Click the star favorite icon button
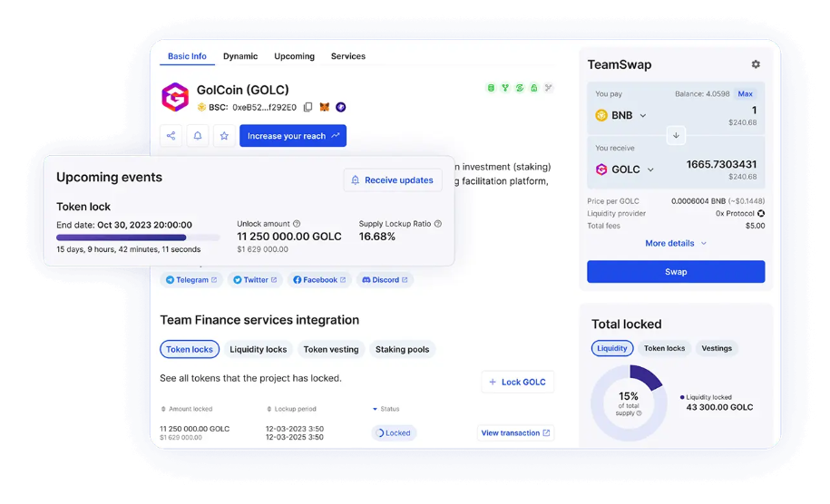This screenshot has width=830, height=504. pos(224,136)
